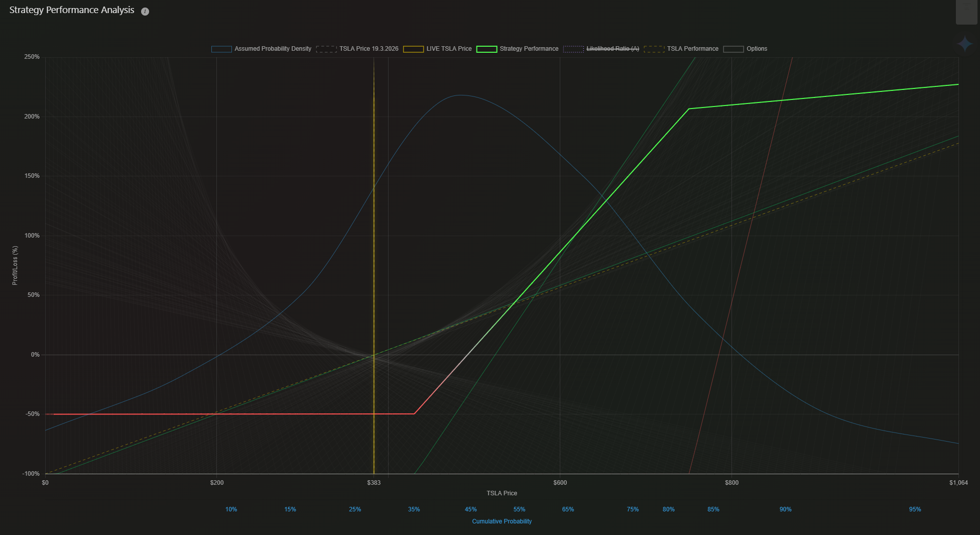
Task: Click the info icon beside Strategy Performance Analysis
Action: click(x=145, y=12)
